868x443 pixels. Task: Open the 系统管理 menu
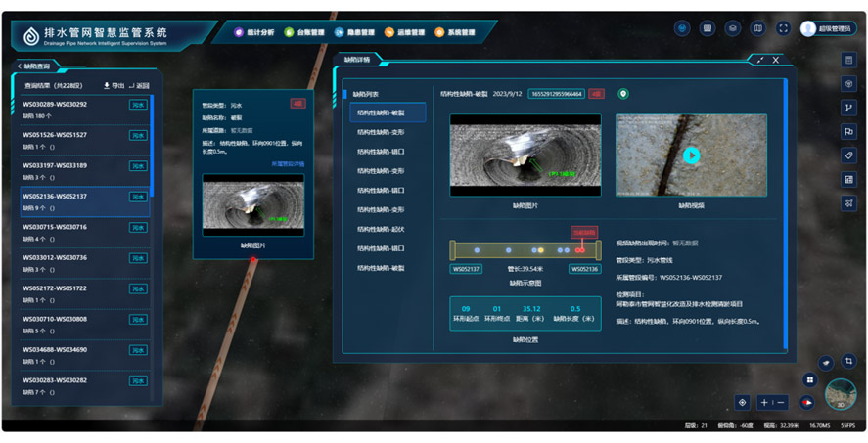point(455,33)
